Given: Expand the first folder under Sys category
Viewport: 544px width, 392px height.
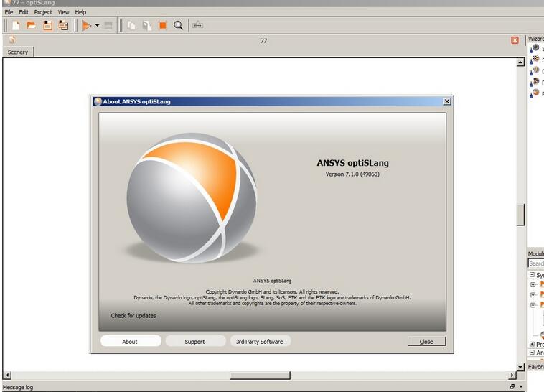Looking at the screenshot, I should click(533, 285).
